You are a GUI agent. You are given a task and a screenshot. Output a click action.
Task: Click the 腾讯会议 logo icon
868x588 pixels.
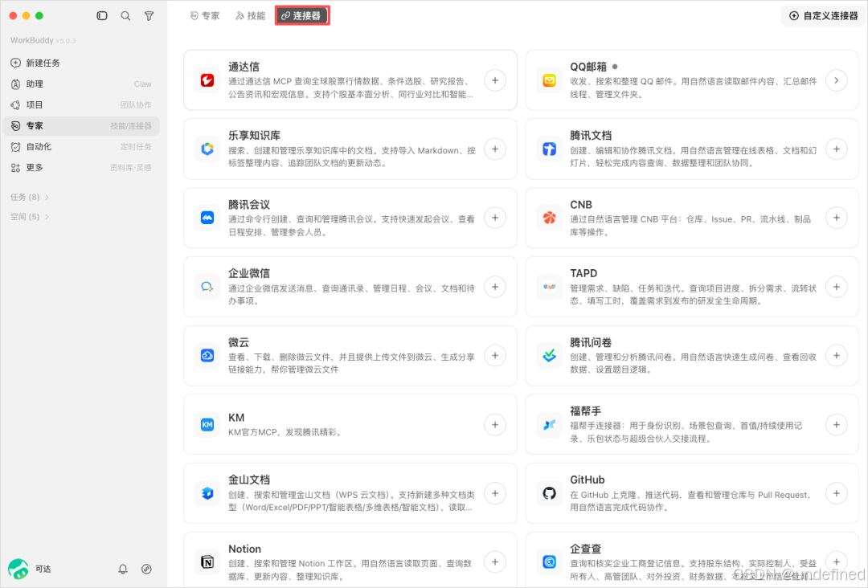207,218
